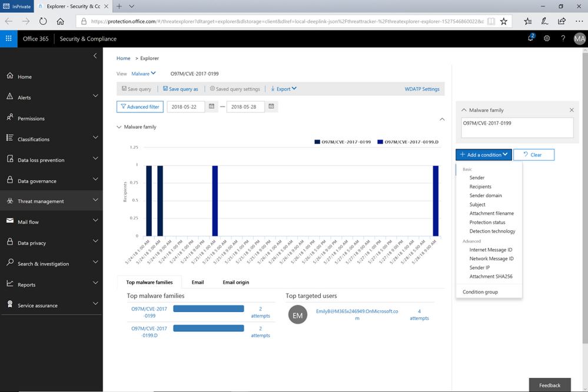Switch to the Email tab
588x392 pixels.
(197, 282)
